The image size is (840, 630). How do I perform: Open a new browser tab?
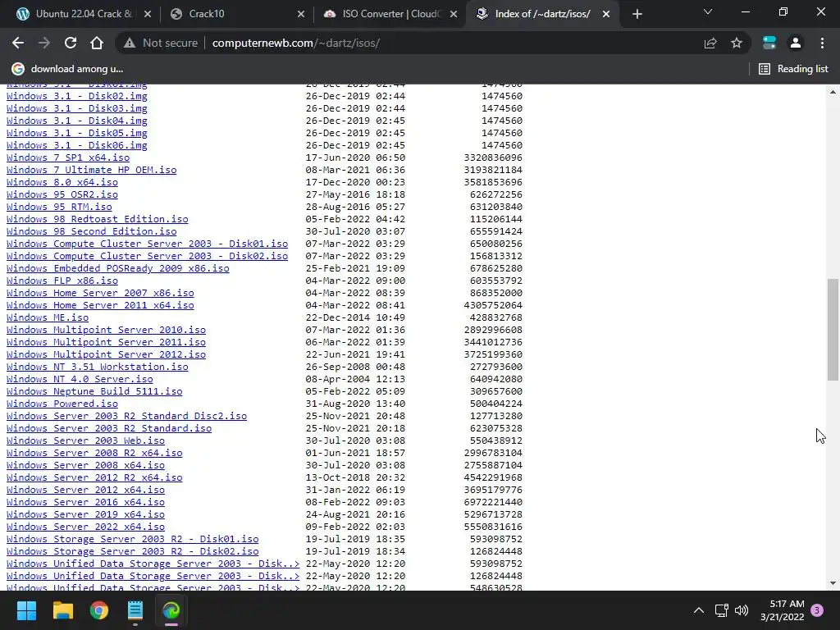tap(637, 14)
